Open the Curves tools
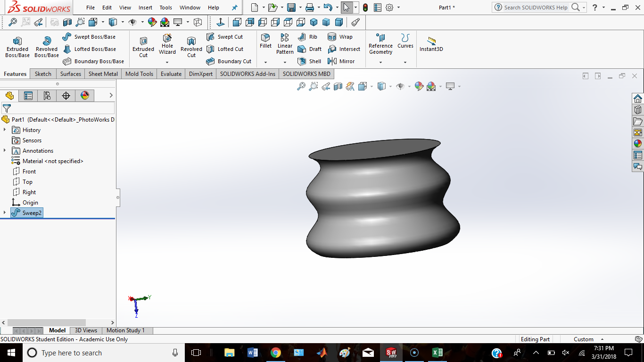Image resolution: width=644 pixels, height=362 pixels. (405, 41)
